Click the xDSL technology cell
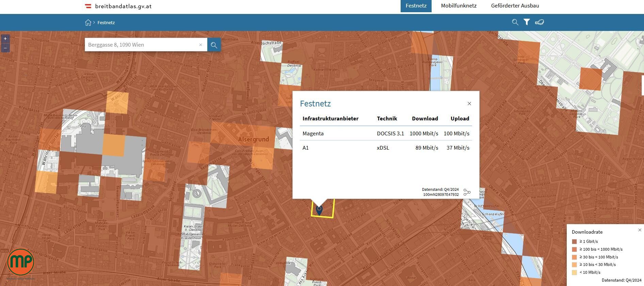The width and height of the screenshot is (644, 286). coord(383,148)
